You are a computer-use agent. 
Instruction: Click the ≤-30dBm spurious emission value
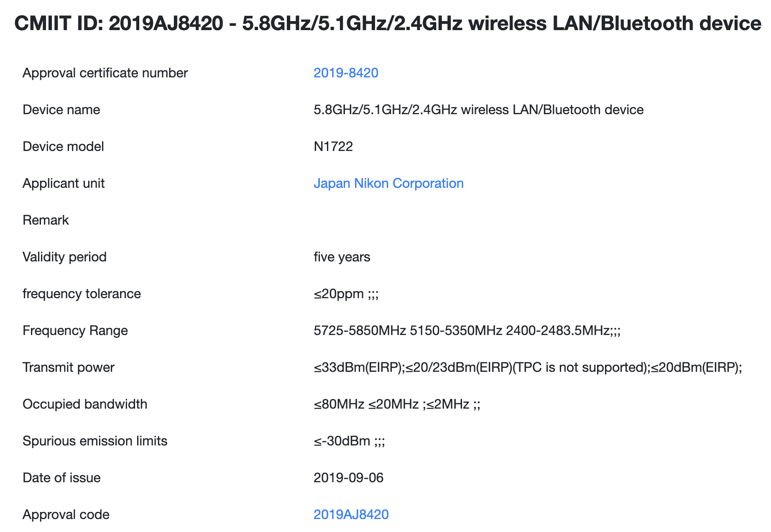(349, 441)
